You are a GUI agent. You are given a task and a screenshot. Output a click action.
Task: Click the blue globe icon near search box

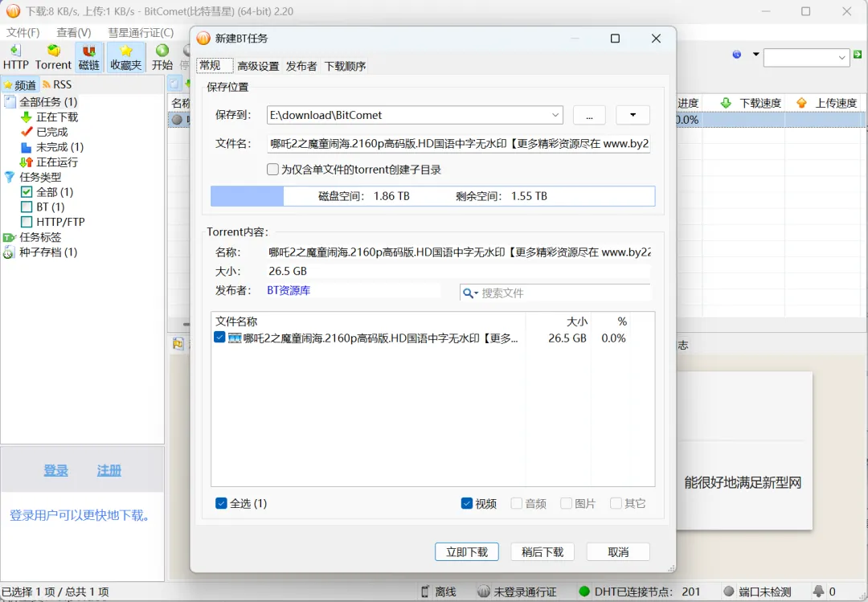[737, 55]
